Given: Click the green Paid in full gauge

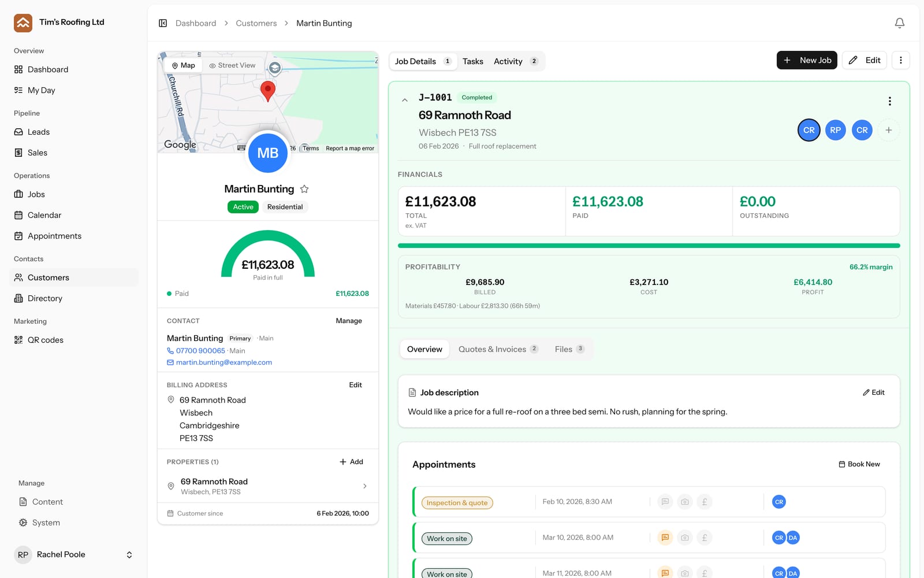Looking at the screenshot, I should pyautogui.click(x=268, y=253).
